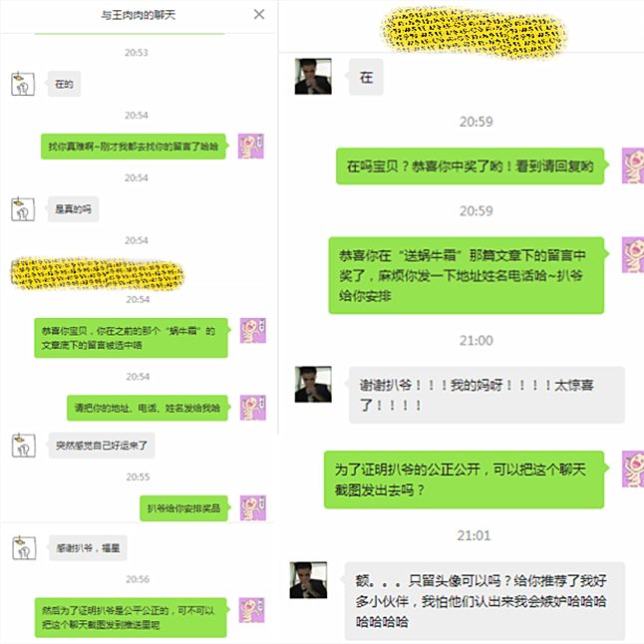Click sketch avatar beside 在的 message
The height and width of the screenshot is (644, 644).
[x=23, y=84]
